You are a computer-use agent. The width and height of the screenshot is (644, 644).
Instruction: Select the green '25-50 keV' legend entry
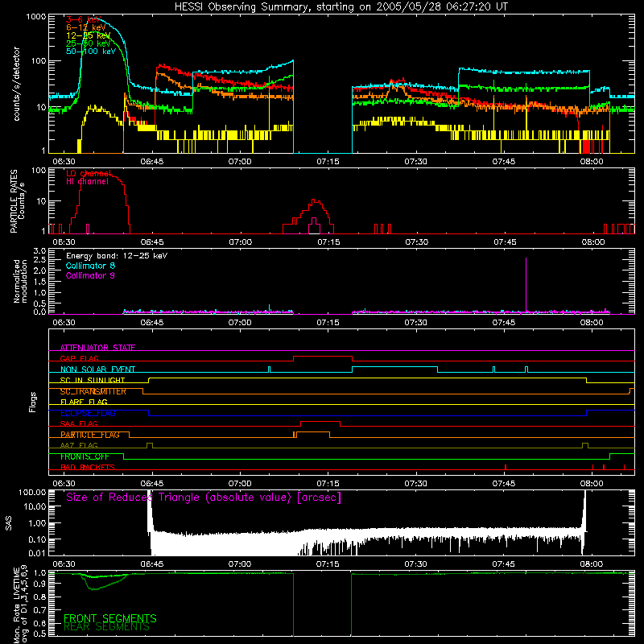(89, 43)
